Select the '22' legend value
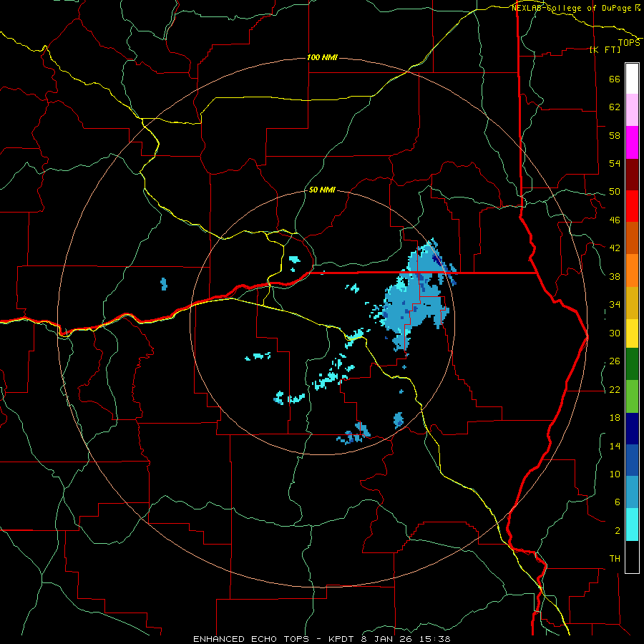644x644 pixels. click(615, 389)
